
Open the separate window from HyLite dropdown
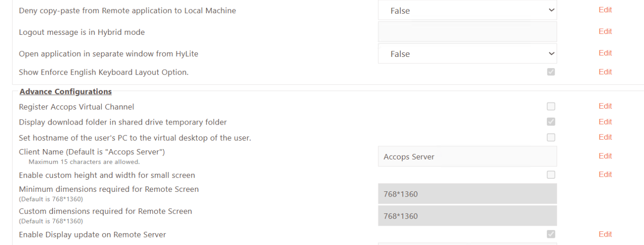pos(467,54)
